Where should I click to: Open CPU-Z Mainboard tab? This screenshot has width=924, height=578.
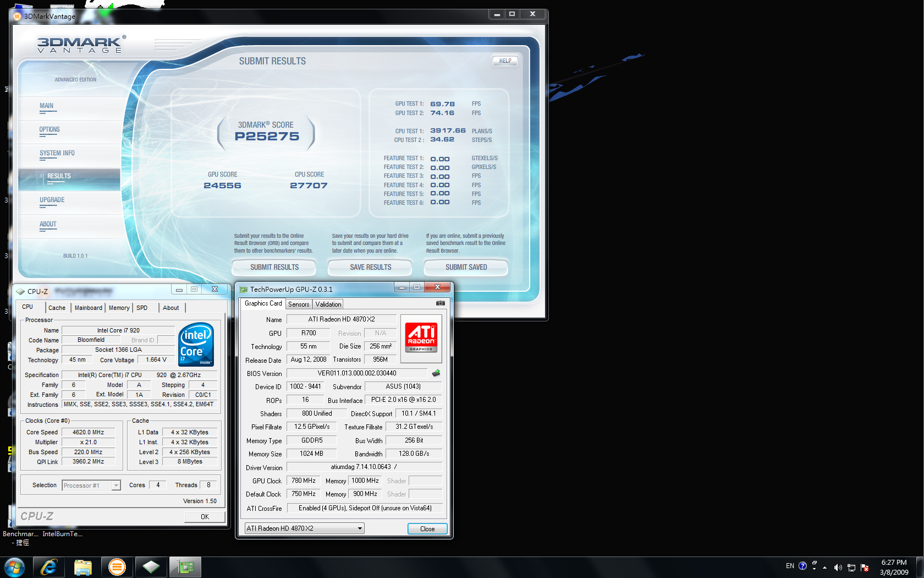(88, 308)
